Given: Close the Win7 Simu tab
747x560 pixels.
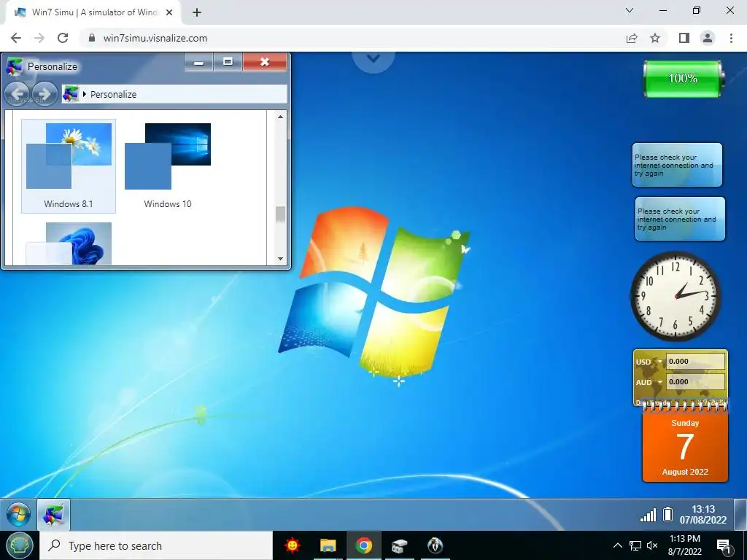Looking at the screenshot, I should (169, 12).
